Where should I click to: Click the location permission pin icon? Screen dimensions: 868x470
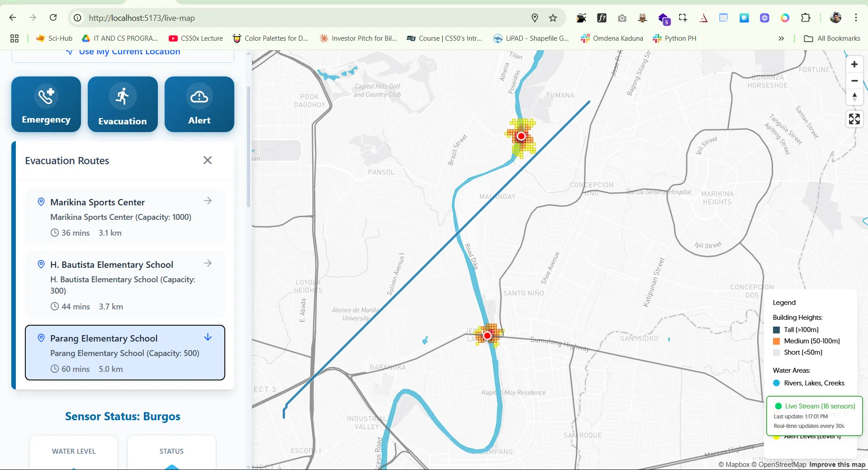point(535,18)
